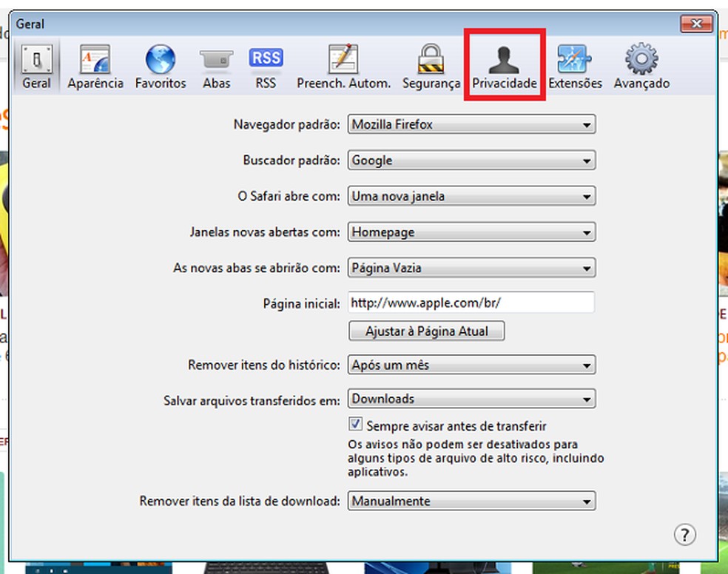
Task: Expand Salvar arquivos transferidos em dropdown
Action: (472, 399)
